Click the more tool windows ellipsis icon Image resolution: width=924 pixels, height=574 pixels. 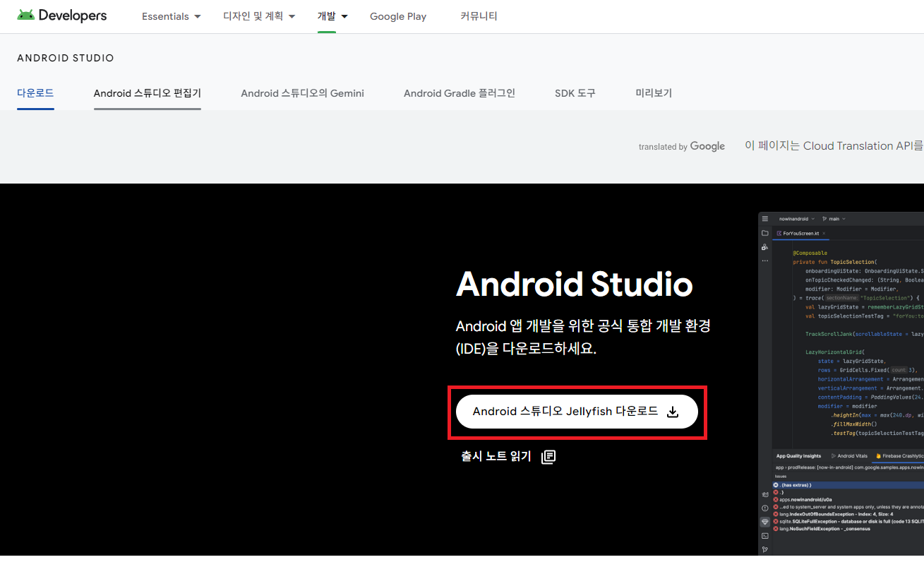pos(764,261)
